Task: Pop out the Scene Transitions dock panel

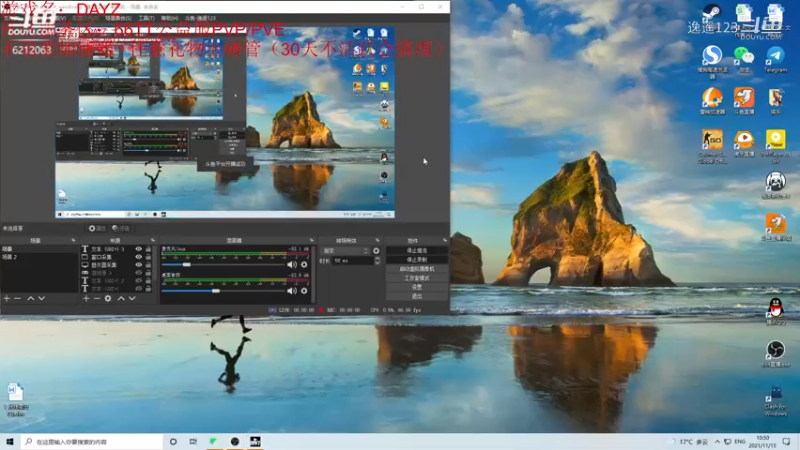Action: click(x=378, y=240)
